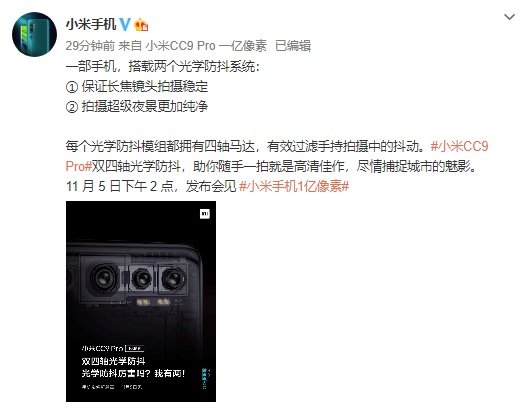Viewport: 528px width, 408px height.
Task: Click the 已编辑 edited label
Action: point(293,46)
